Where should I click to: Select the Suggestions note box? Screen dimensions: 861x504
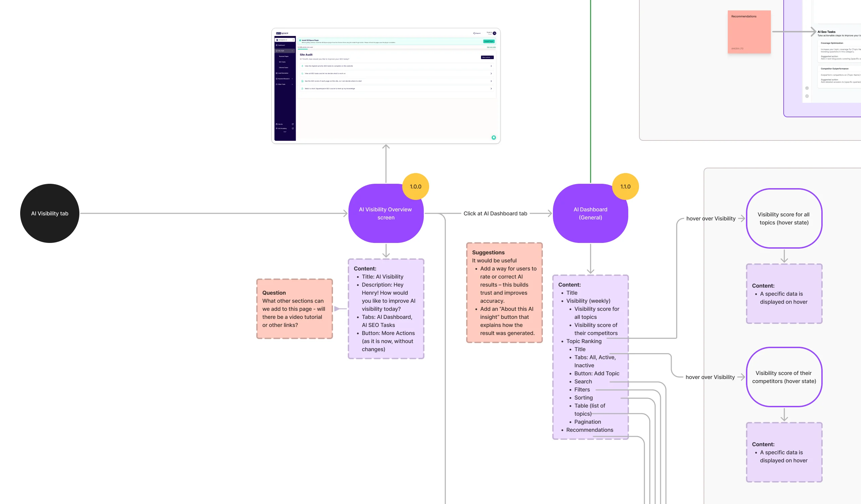click(504, 293)
